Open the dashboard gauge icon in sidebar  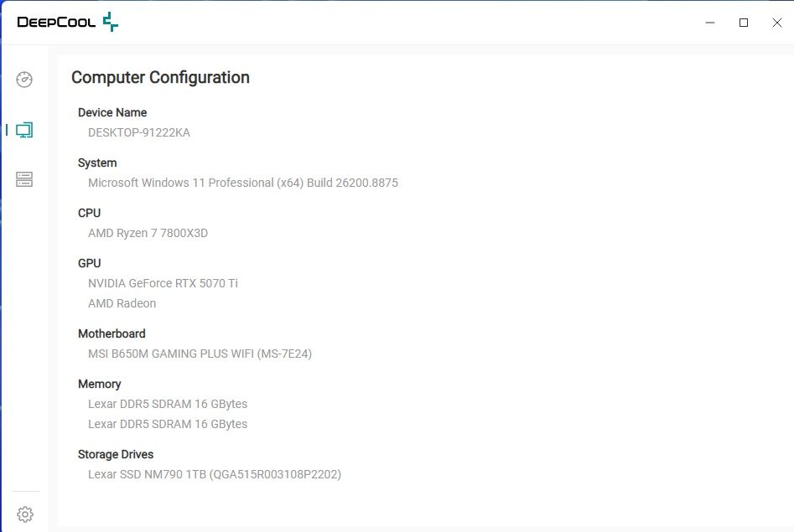(24, 80)
